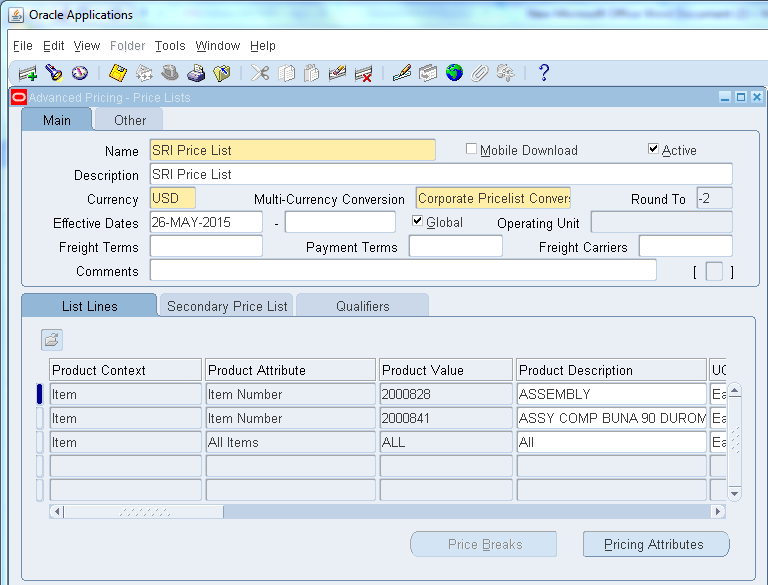The width and height of the screenshot is (768, 585).
Task: Click the descriptive flexfield bracket box
Action: point(714,271)
